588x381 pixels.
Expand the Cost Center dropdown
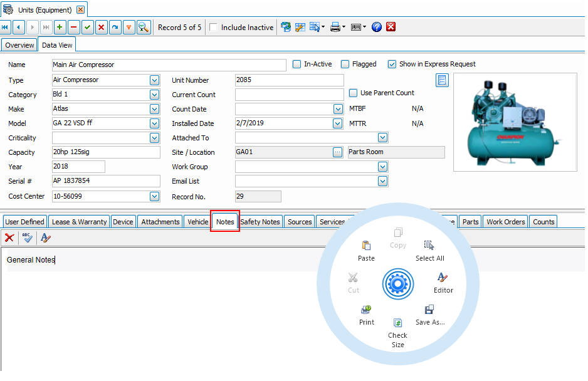click(154, 196)
